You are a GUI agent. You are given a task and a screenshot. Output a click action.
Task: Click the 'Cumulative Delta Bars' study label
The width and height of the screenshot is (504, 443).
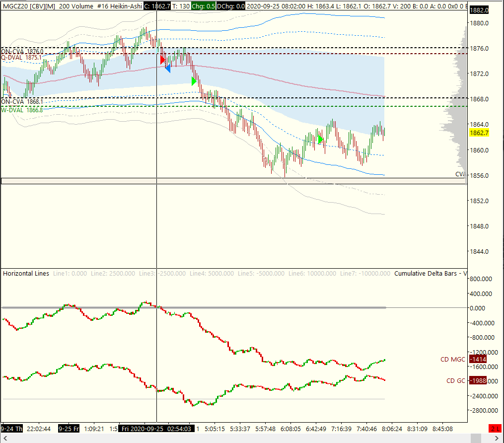[426, 273]
